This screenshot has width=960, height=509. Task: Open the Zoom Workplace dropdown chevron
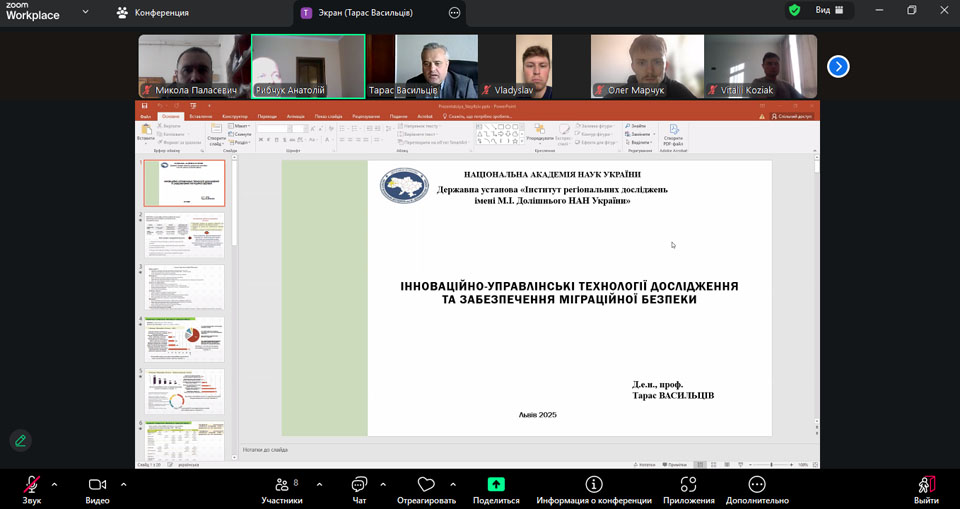(x=85, y=13)
